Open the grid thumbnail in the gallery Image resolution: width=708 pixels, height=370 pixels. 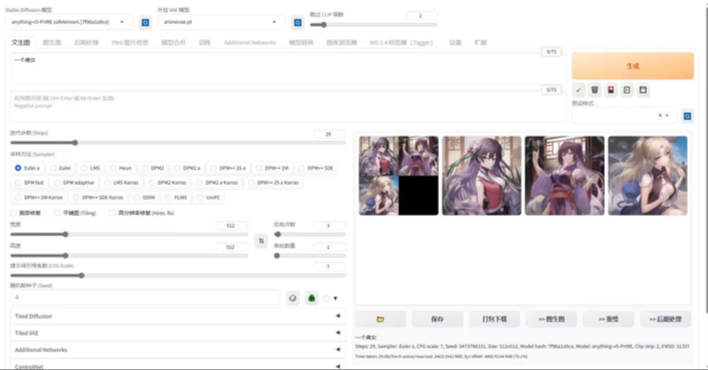[x=399, y=176]
